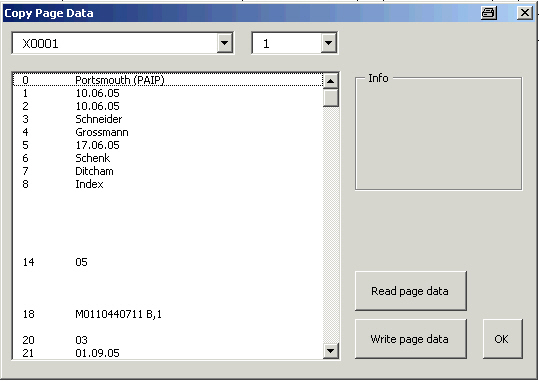
Task: Confirm with the OK button
Action: 502,339
